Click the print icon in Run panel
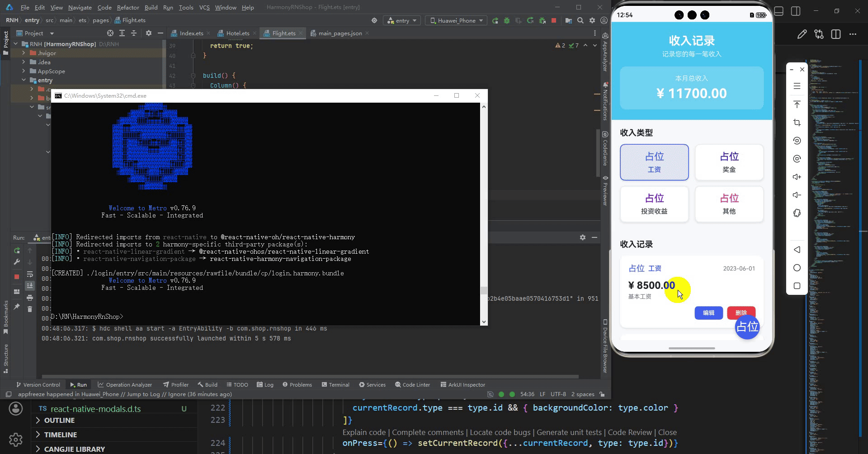The width and height of the screenshot is (868, 454). coord(30,298)
